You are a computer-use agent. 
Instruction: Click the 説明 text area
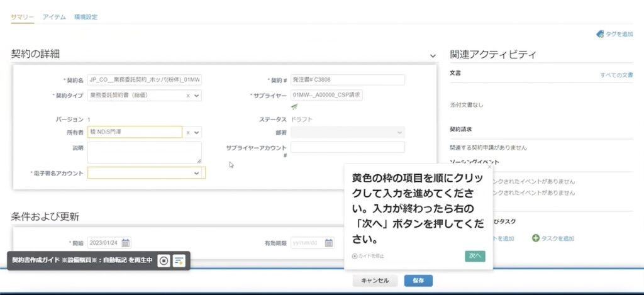coord(145,152)
